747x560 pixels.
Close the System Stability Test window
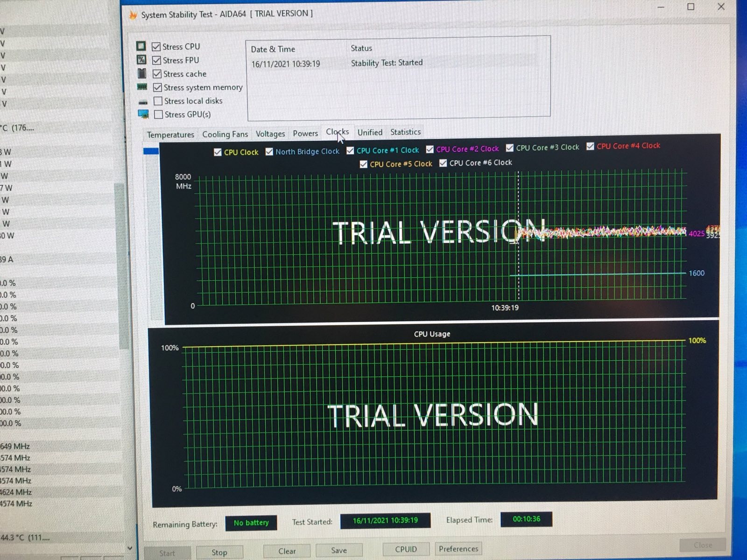click(x=721, y=7)
